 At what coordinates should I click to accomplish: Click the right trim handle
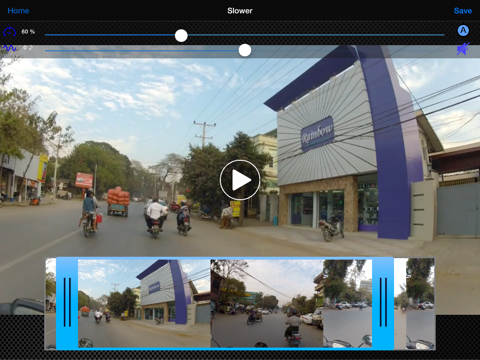383,303
